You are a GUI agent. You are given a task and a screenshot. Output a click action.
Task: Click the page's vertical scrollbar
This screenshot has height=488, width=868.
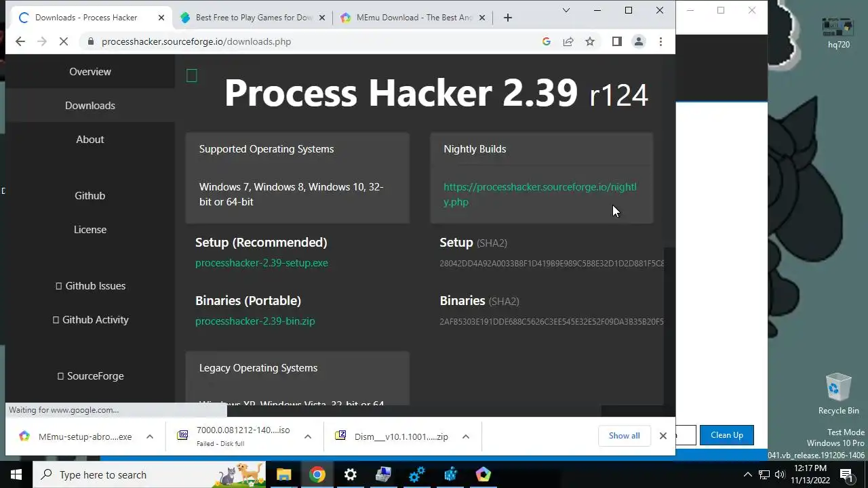(x=669, y=230)
